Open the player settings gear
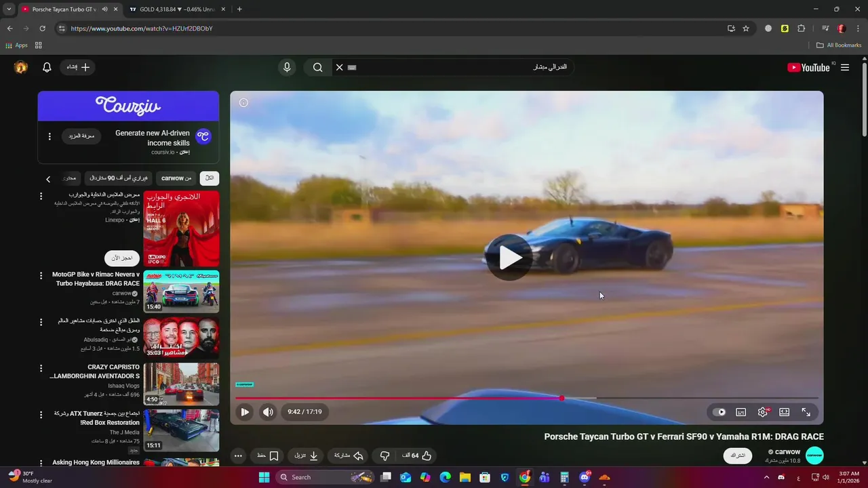 coord(763,412)
